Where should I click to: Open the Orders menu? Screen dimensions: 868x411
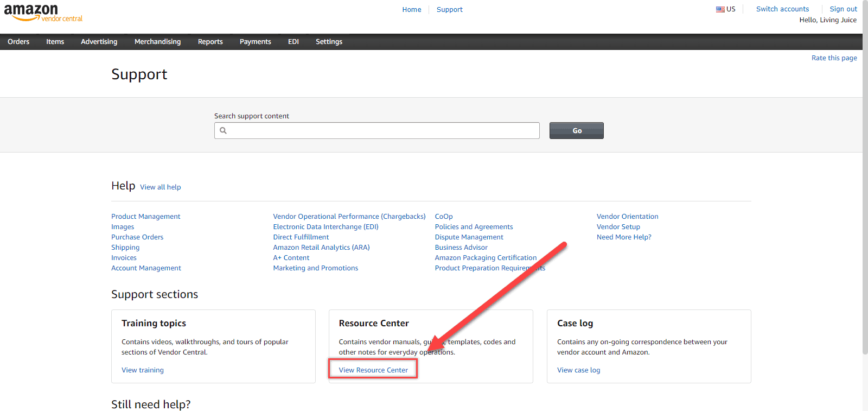18,42
